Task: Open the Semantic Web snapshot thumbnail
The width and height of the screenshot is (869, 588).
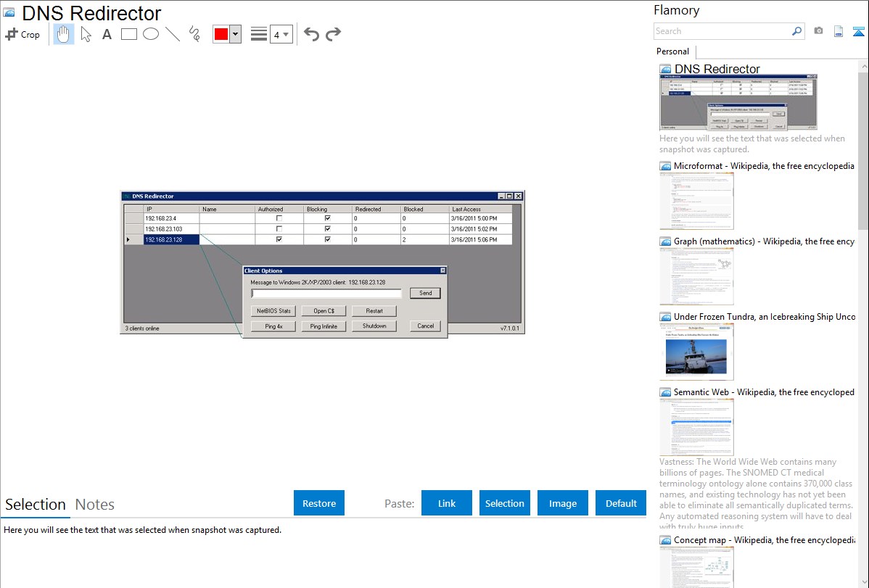Action: pyautogui.click(x=696, y=427)
